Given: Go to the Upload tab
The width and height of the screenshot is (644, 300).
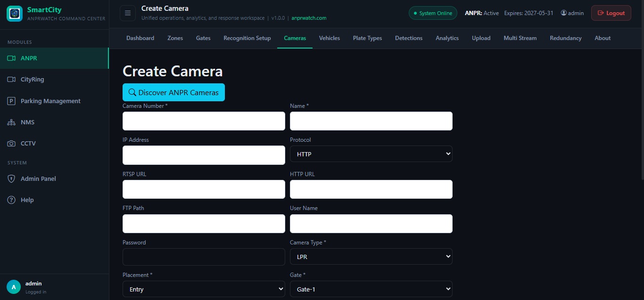Looking at the screenshot, I should [481, 38].
